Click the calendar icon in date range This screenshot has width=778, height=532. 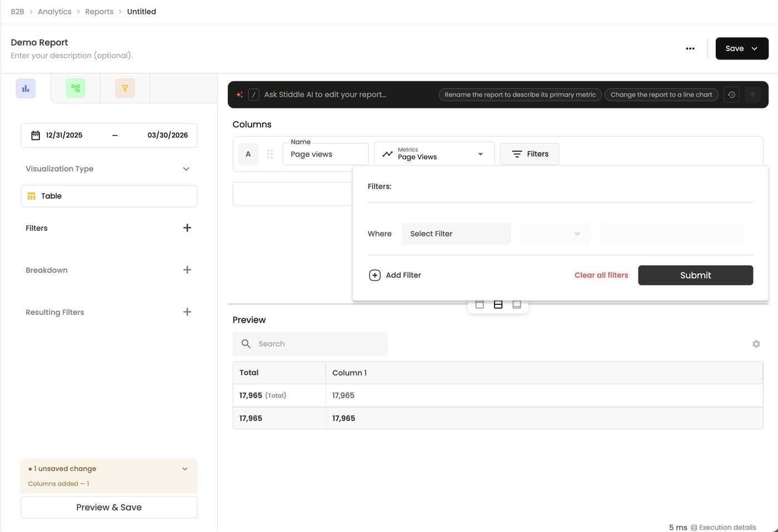(x=36, y=135)
